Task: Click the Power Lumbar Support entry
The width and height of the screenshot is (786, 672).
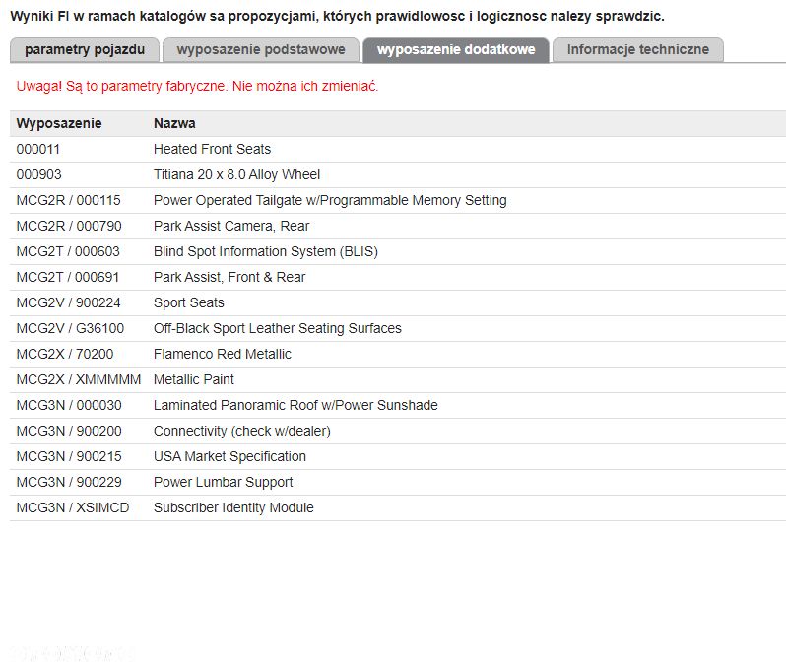Action: [223, 482]
